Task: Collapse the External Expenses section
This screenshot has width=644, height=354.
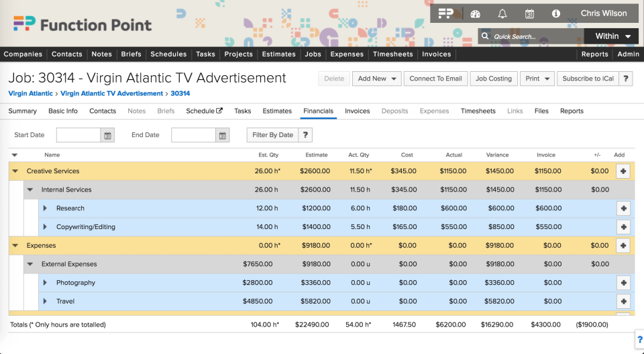Action: pos(30,264)
